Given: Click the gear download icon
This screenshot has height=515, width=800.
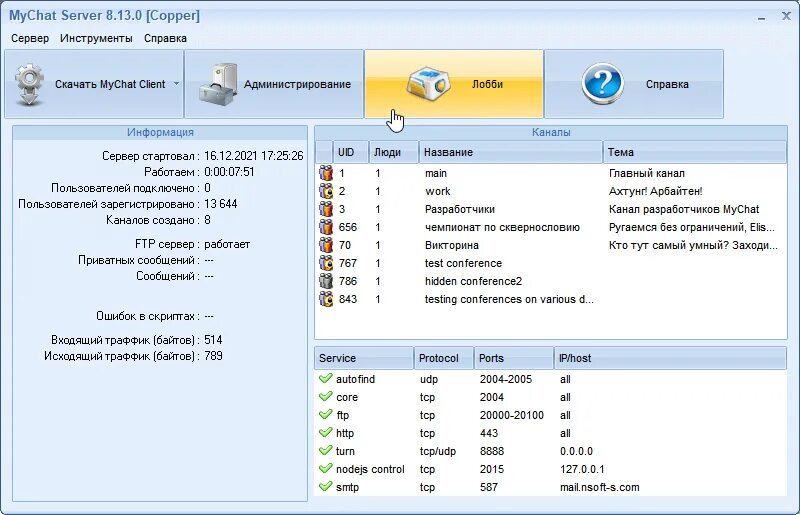Looking at the screenshot, I should (x=29, y=84).
